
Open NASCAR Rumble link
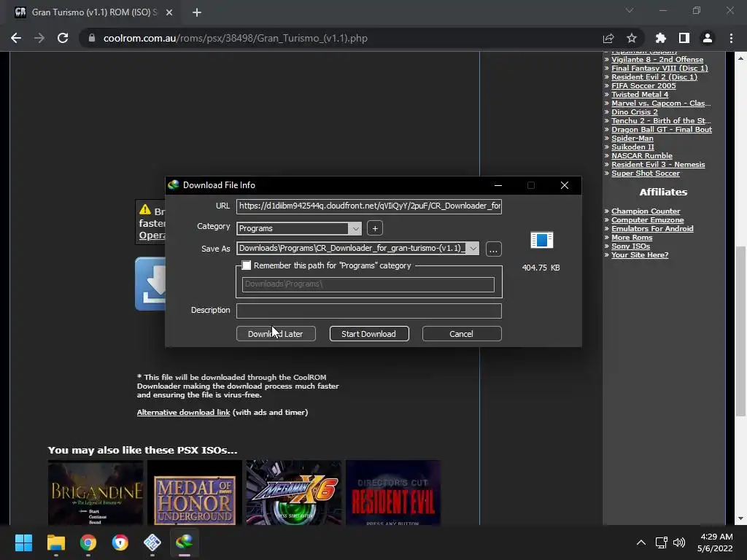click(x=642, y=156)
